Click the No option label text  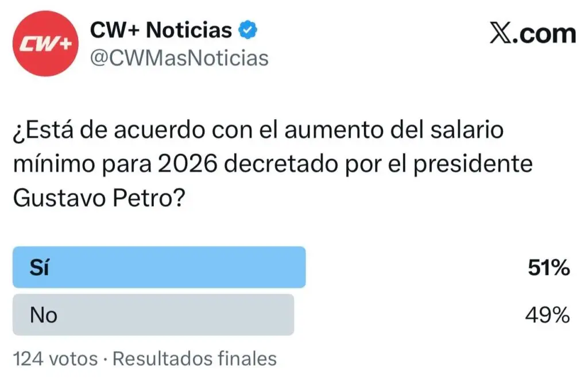pos(44,315)
